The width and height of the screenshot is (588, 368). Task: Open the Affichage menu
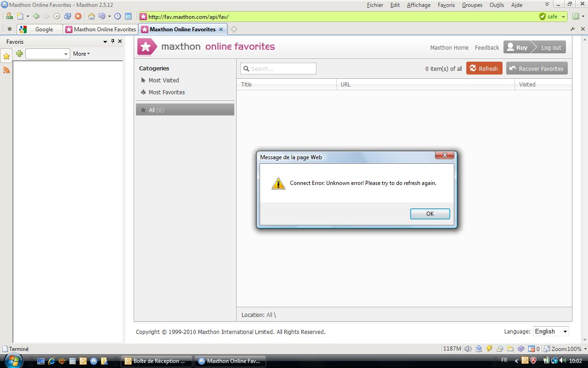pos(418,5)
